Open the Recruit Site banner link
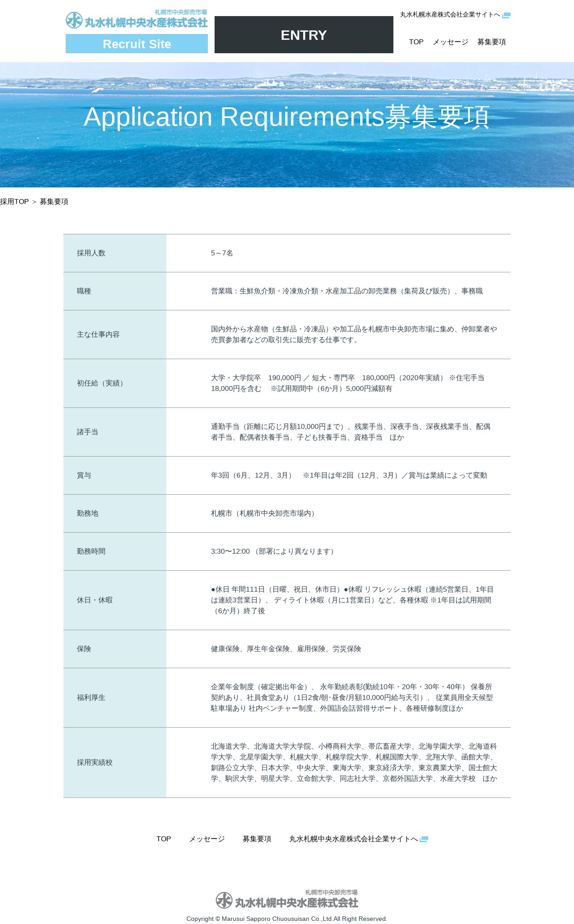Viewport: 574px width, 924px height. tap(137, 44)
